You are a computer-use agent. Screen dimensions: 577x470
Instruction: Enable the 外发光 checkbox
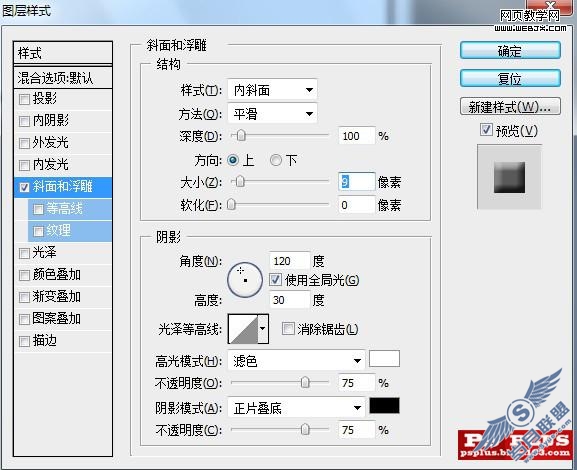tap(24, 143)
